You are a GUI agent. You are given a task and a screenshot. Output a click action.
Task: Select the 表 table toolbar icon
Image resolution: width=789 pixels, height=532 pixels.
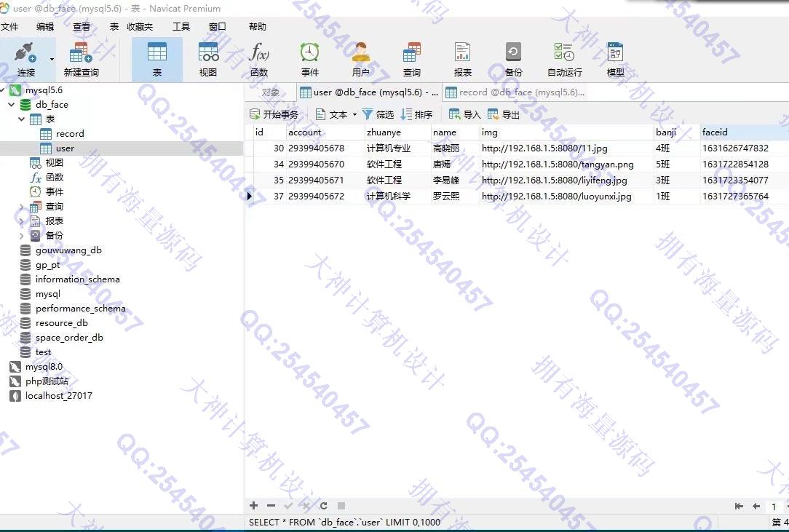157,59
